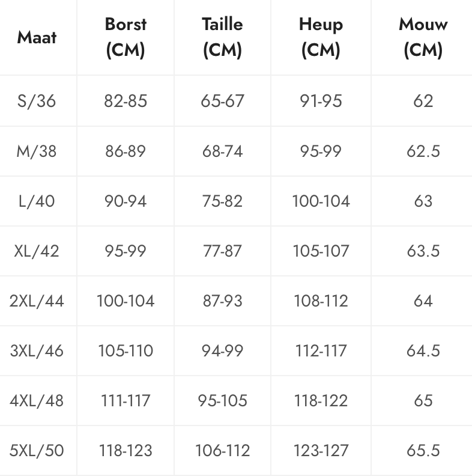Image resolution: width=472 pixels, height=476 pixels.
Task: Select the 63.5 sleeve length cell
Action: pyautogui.click(x=423, y=251)
